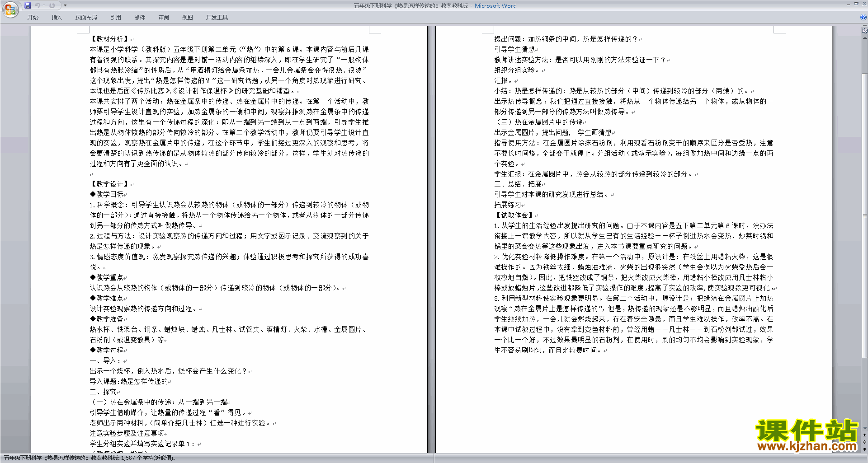Click the line 组织分组实验。
The image size is (868, 463).
tap(518, 70)
